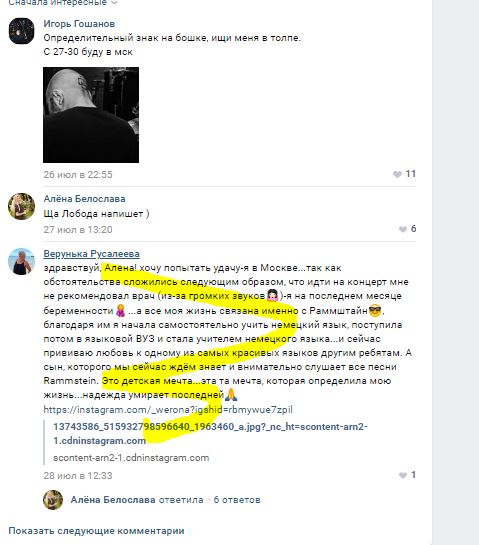Open Игорь Гошанов's profile name link

79,24
